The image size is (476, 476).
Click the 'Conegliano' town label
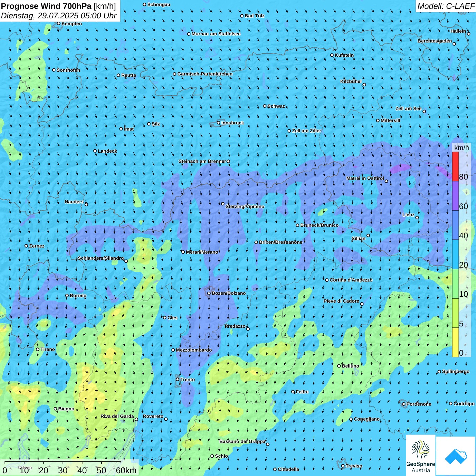(367, 419)
